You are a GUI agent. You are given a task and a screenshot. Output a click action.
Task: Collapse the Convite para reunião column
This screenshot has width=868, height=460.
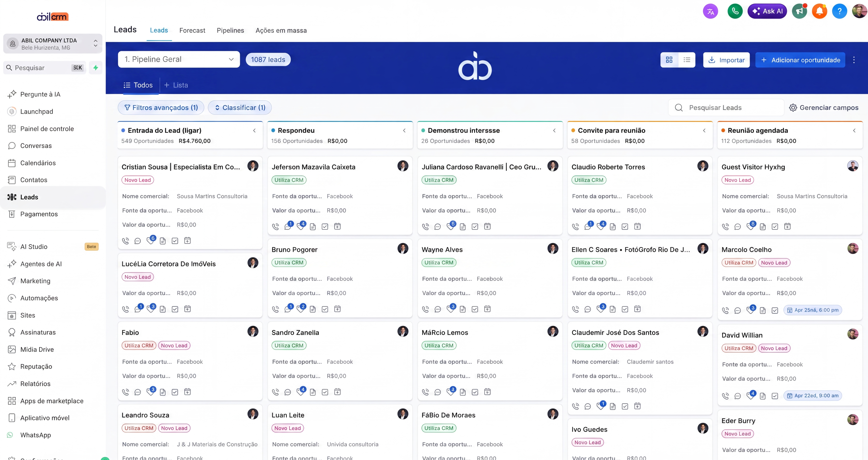704,131
